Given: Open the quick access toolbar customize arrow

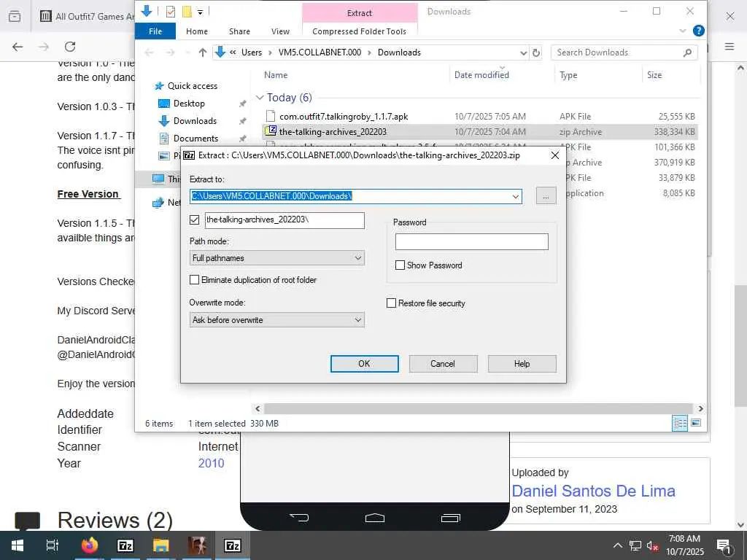Looking at the screenshot, I should [200, 12].
